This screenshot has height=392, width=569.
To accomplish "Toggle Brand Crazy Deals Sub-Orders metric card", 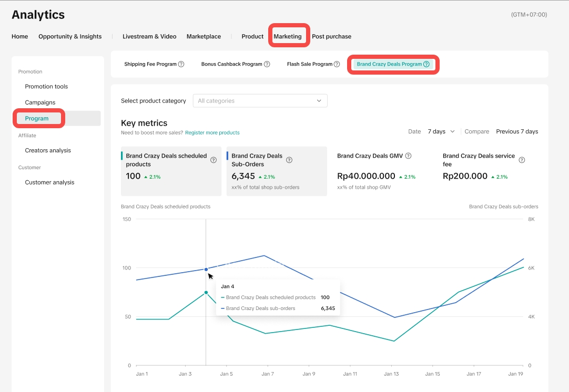I will point(277,171).
